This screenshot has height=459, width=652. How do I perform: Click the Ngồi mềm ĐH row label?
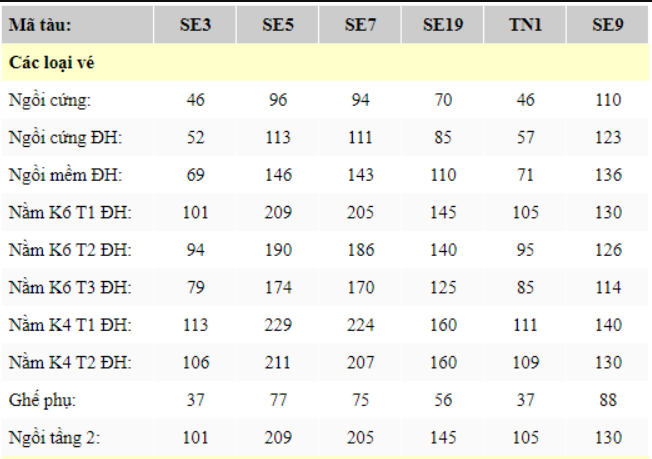(x=65, y=175)
